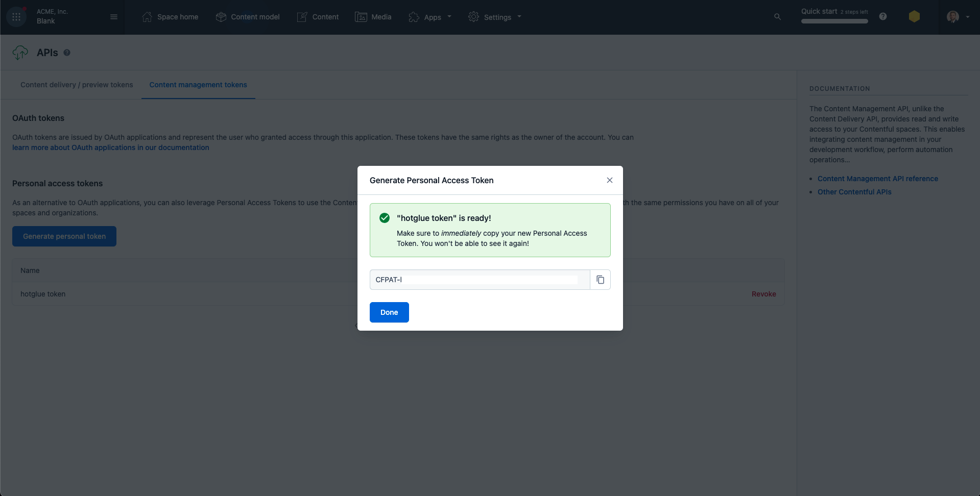This screenshot has height=496, width=980.
Task: Open the help question mark icon
Action: pos(883,16)
